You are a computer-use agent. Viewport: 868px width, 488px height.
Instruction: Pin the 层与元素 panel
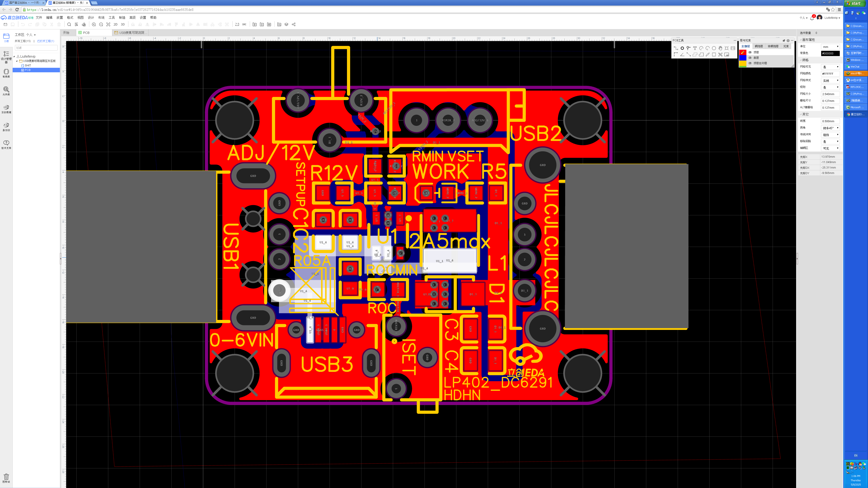pos(784,40)
